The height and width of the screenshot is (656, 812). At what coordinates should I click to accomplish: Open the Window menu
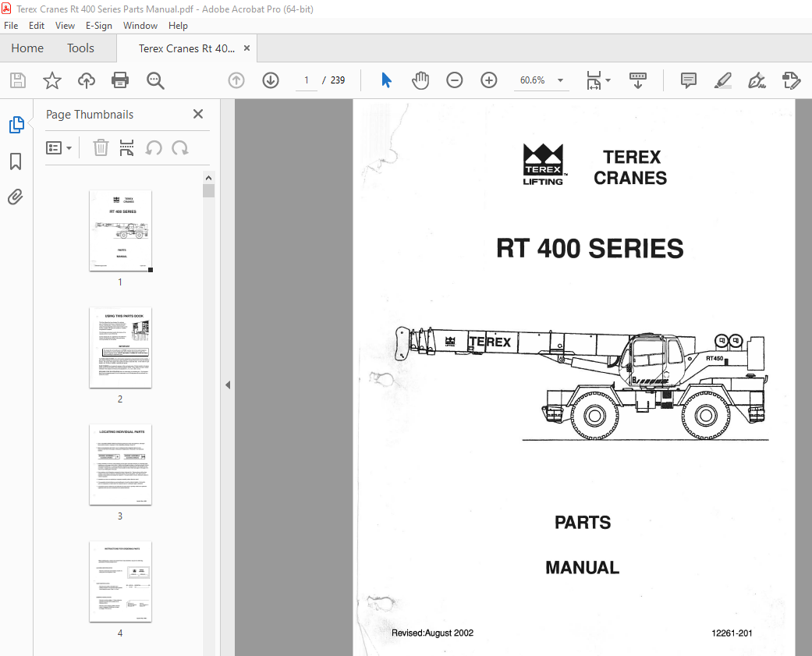pyautogui.click(x=140, y=26)
